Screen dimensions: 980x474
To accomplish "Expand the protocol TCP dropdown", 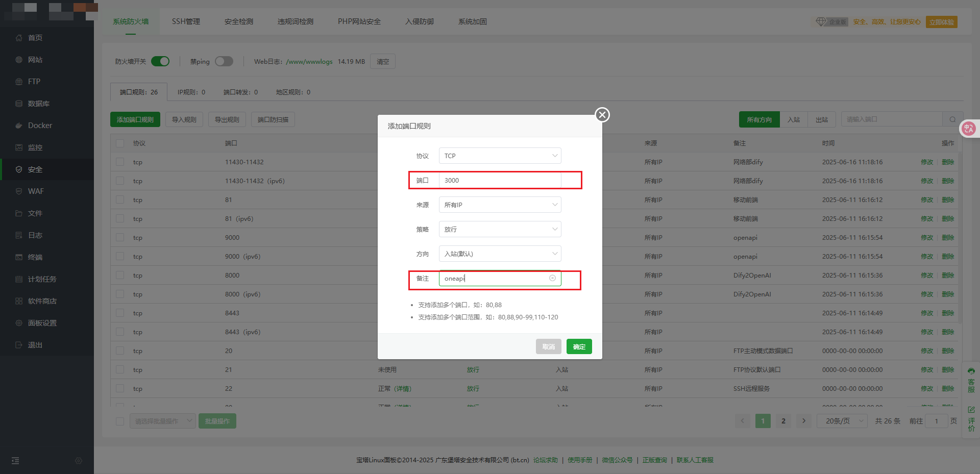I will click(x=500, y=156).
